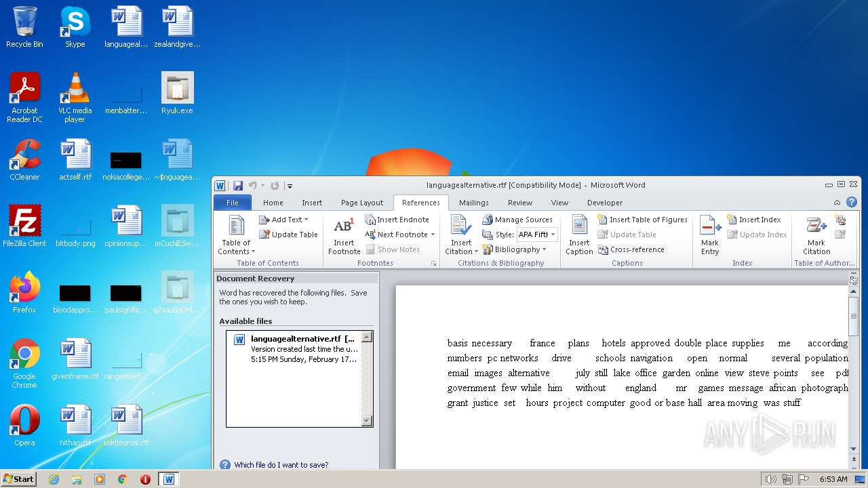Click Insert Table of Authorities icon

tap(840, 220)
